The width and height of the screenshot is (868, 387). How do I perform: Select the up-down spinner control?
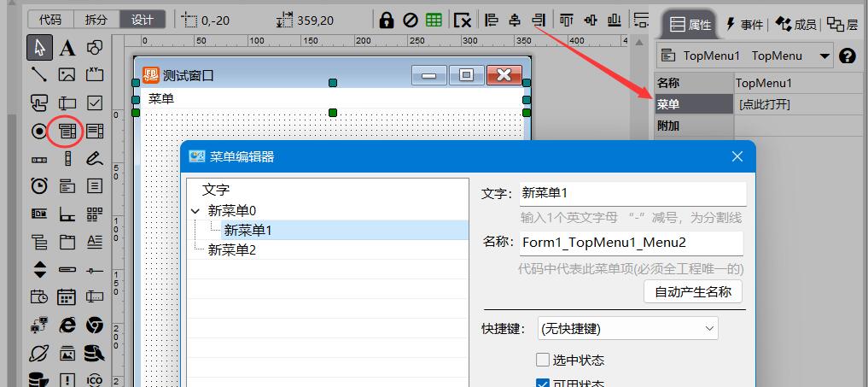pos(40,269)
